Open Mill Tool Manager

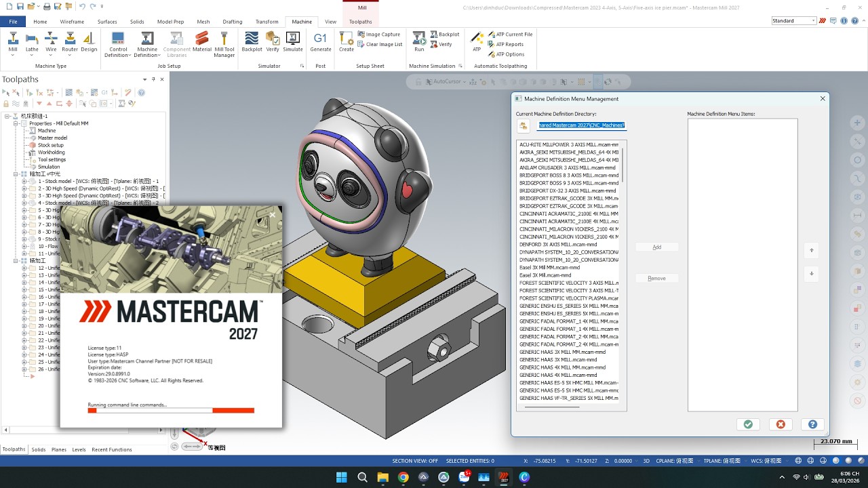224,44
